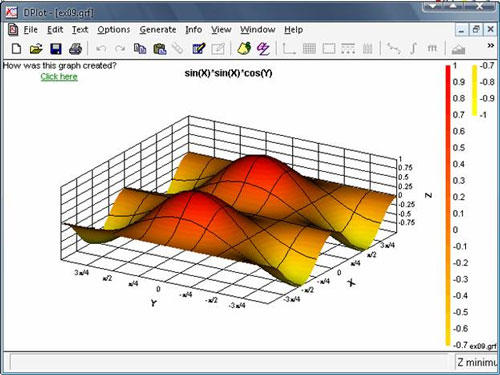Click the axes scaling icon
This screenshot has width=500, height=375.
point(289,49)
